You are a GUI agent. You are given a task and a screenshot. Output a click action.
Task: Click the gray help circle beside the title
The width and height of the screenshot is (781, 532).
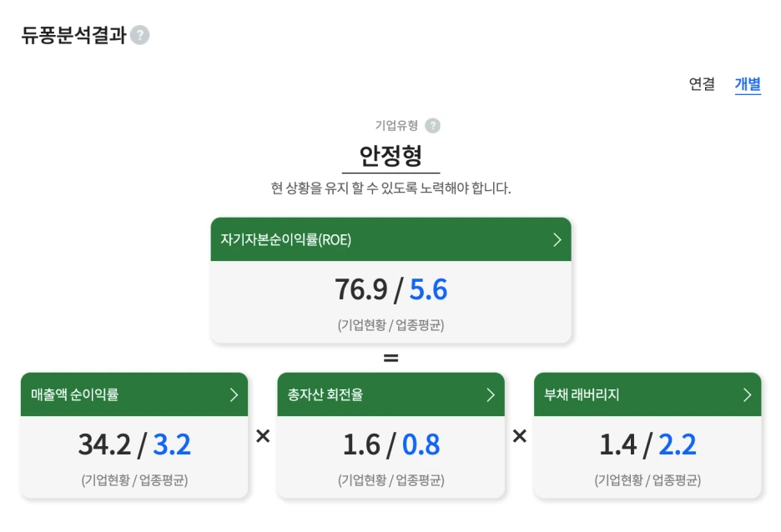coord(140,35)
